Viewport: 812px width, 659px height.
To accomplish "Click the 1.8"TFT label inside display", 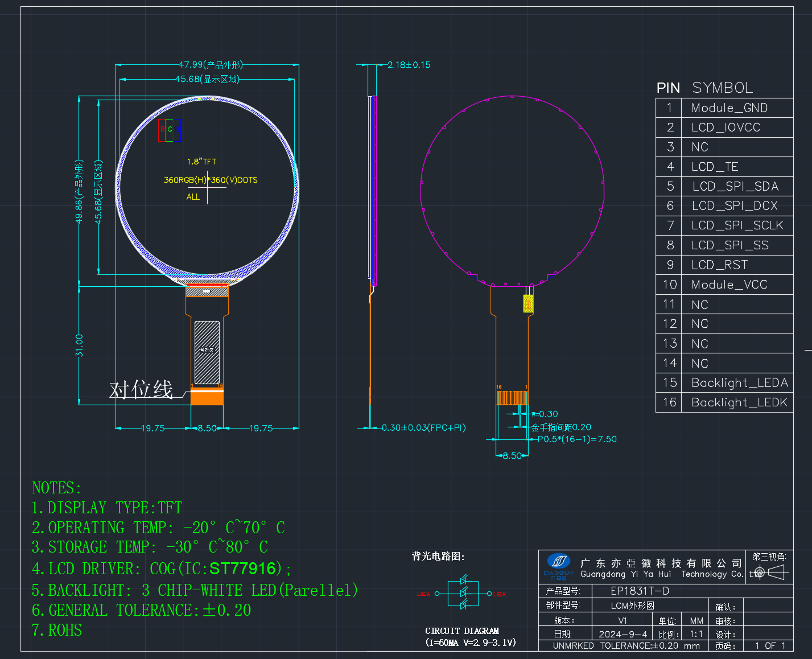I will (201, 162).
